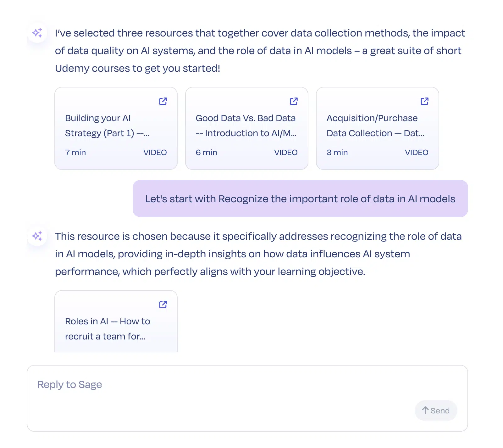Click the 7 min duration label

pyautogui.click(x=75, y=152)
